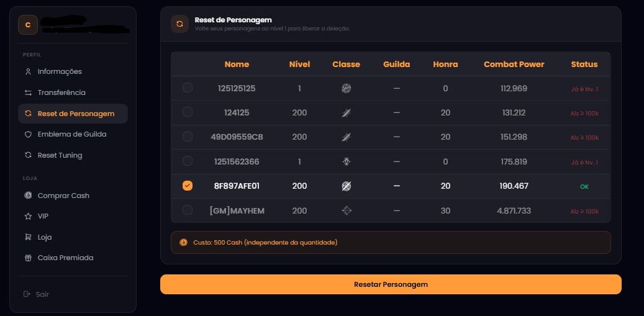644x316 pixels.
Task: Click the Loja shopping cart icon
Action: click(x=28, y=237)
